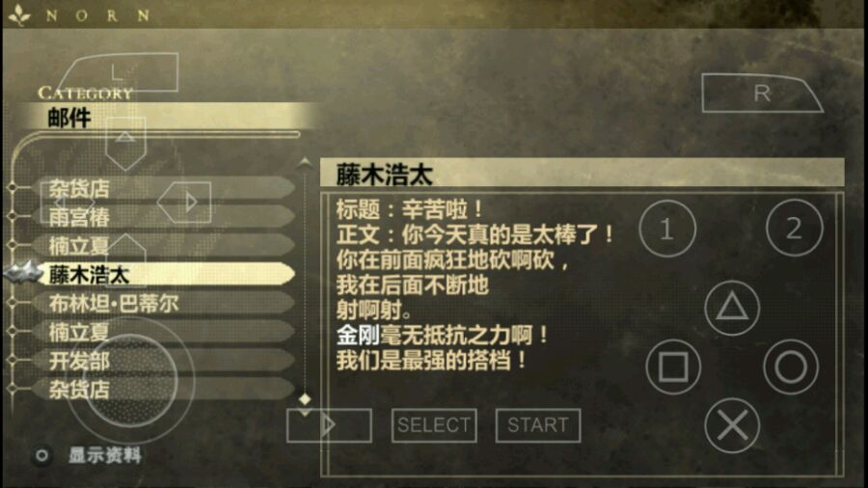Tap the D-pad up arrow
Screen dimensions: 868x488
tap(125, 143)
